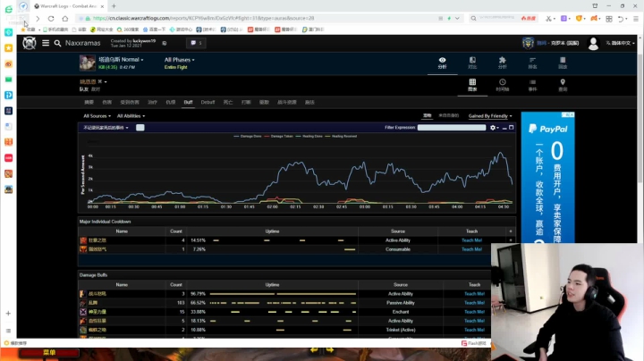Image resolution: width=644 pixels, height=361 pixels.
Task: Open the All Sources dropdown
Action: [x=97, y=116]
